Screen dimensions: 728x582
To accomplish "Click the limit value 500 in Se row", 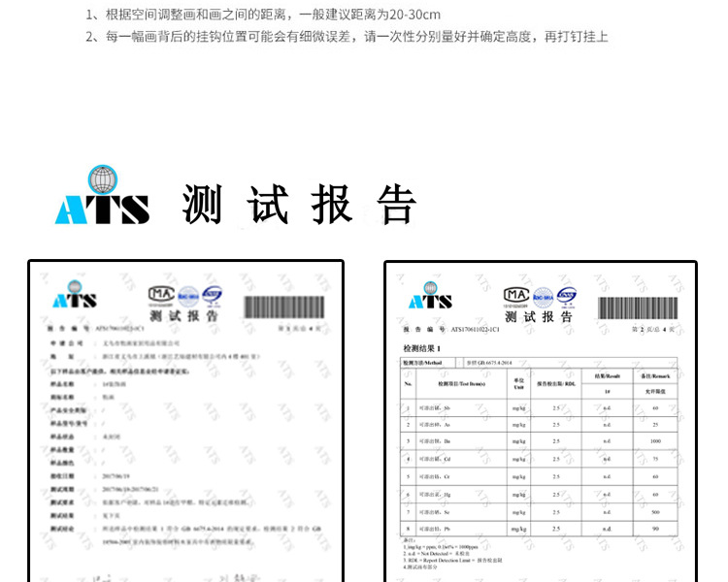I will point(655,512).
